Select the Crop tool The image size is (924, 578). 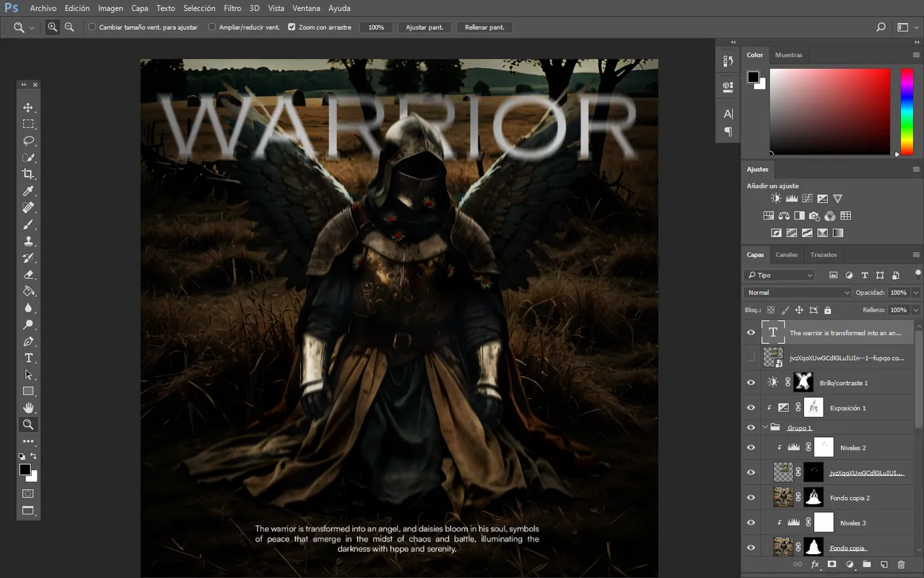coord(28,174)
